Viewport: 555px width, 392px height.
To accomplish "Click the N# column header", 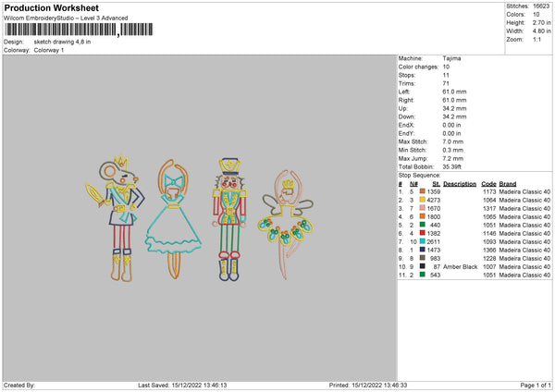I will (412, 183).
